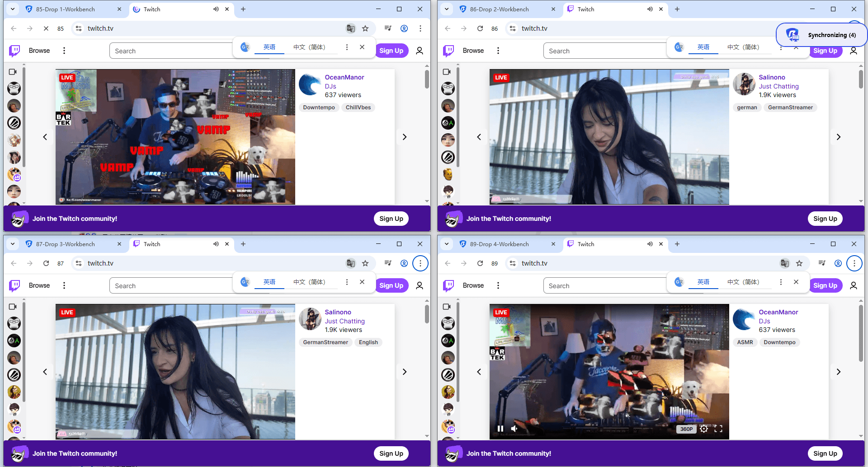Click the Twitch logo in the top-left window

15,51
